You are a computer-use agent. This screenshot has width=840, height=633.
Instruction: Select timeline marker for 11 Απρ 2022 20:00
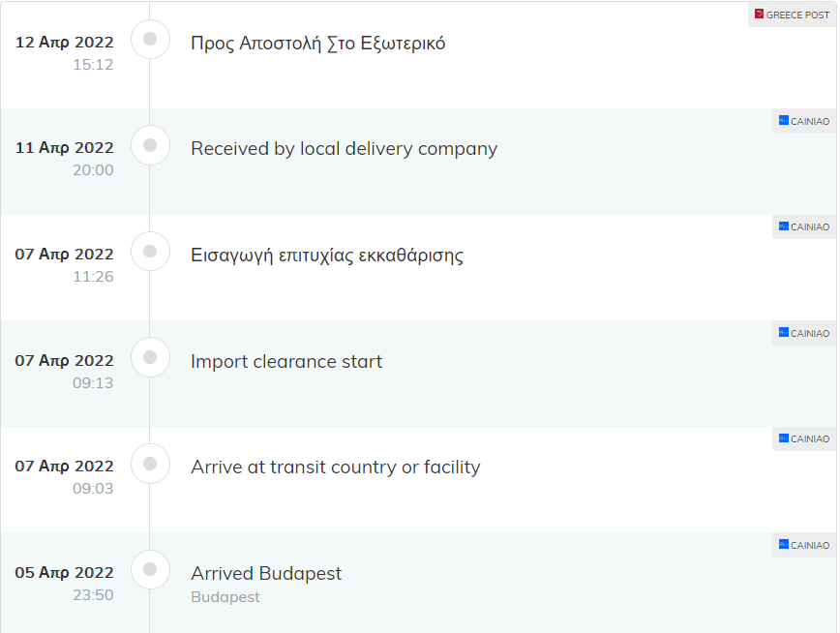150,145
